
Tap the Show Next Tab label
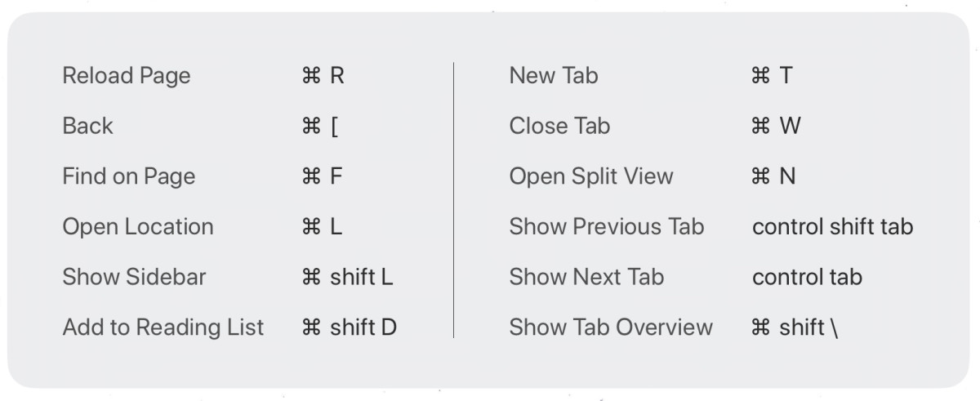[x=586, y=277]
